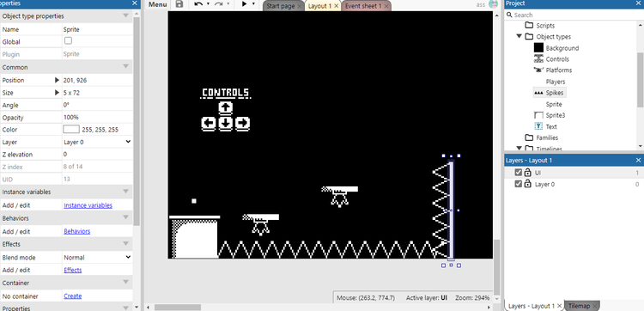Open the Behaviors link
This screenshot has width=644, height=311.
tap(76, 231)
